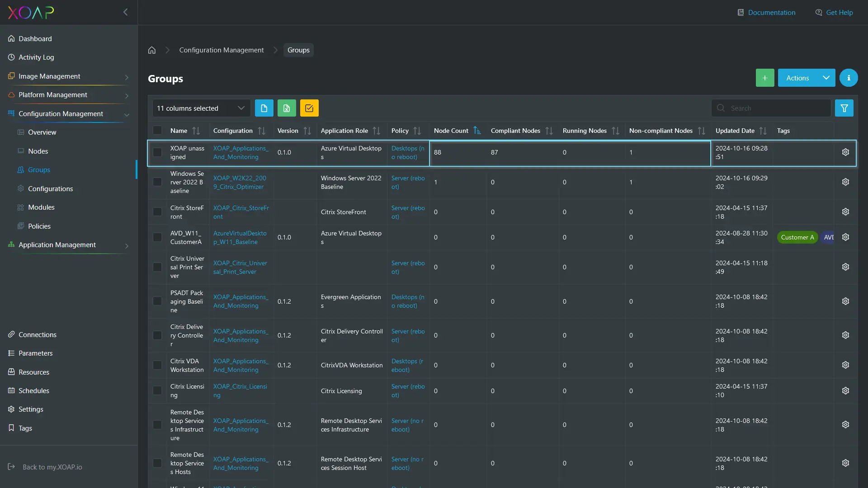
Task: Open XOAP_W2K22_2009_Citrix_Optimizer configuration link
Action: click(x=240, y=182)
